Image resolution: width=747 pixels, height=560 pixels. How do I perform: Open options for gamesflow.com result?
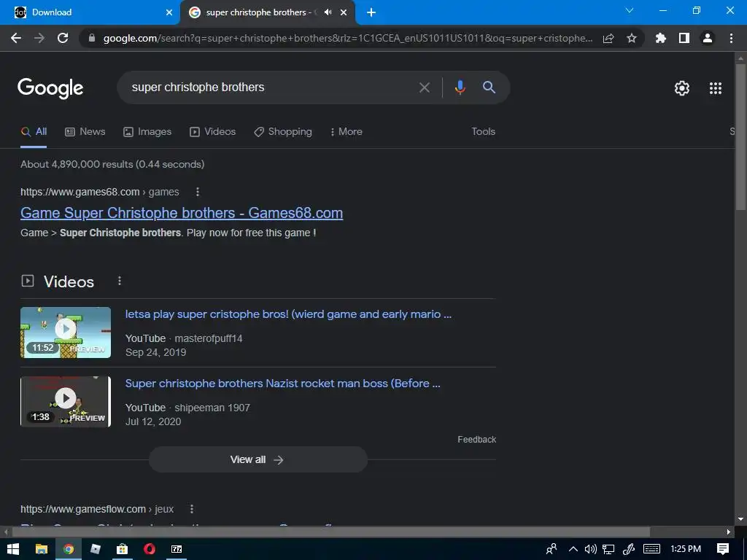point(192,509)
